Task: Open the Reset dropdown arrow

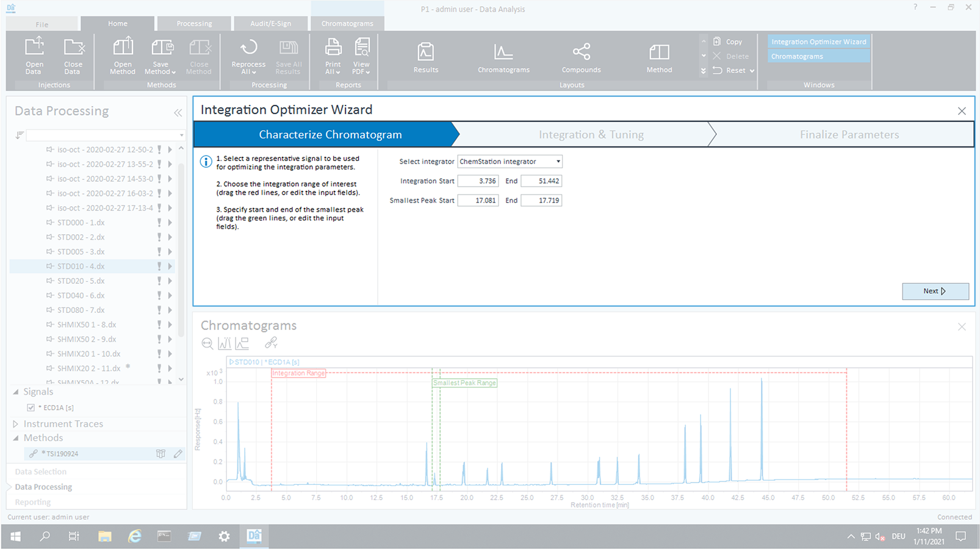Action: (751, 70)
